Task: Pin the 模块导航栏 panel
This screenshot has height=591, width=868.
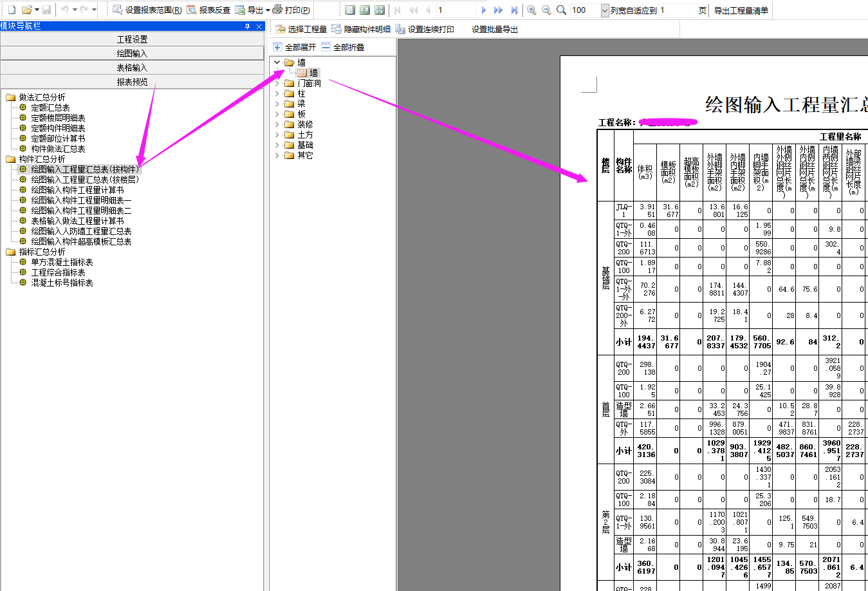Action: click(x=247, y=26)
